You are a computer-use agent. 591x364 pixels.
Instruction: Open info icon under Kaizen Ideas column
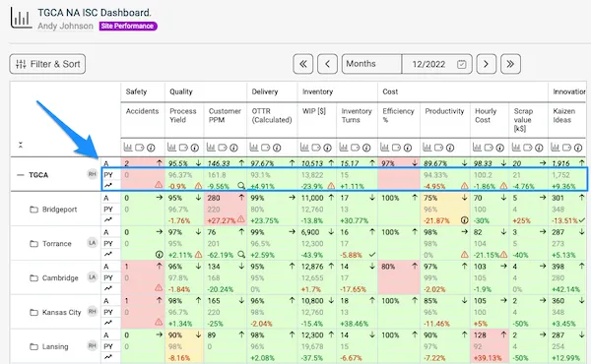click(x=578, y=148)
